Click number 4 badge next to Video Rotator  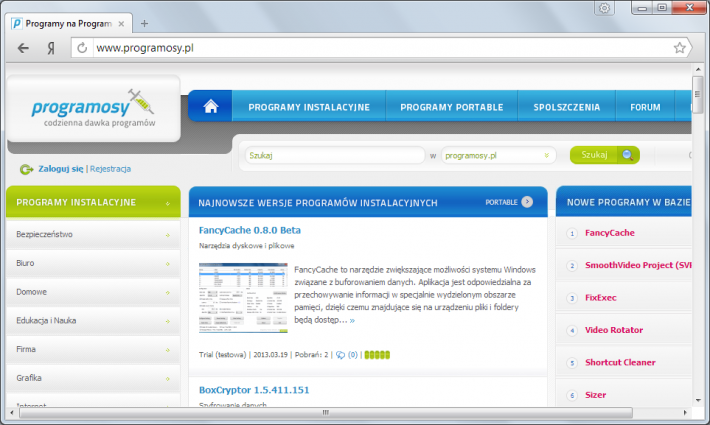(572, 330)
